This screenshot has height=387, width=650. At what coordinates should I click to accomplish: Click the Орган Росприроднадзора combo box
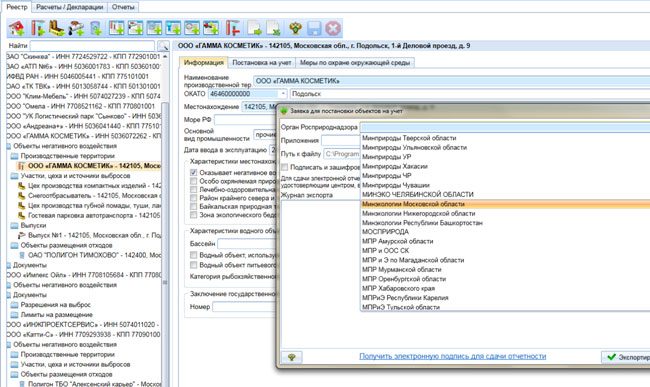point(505,127)
